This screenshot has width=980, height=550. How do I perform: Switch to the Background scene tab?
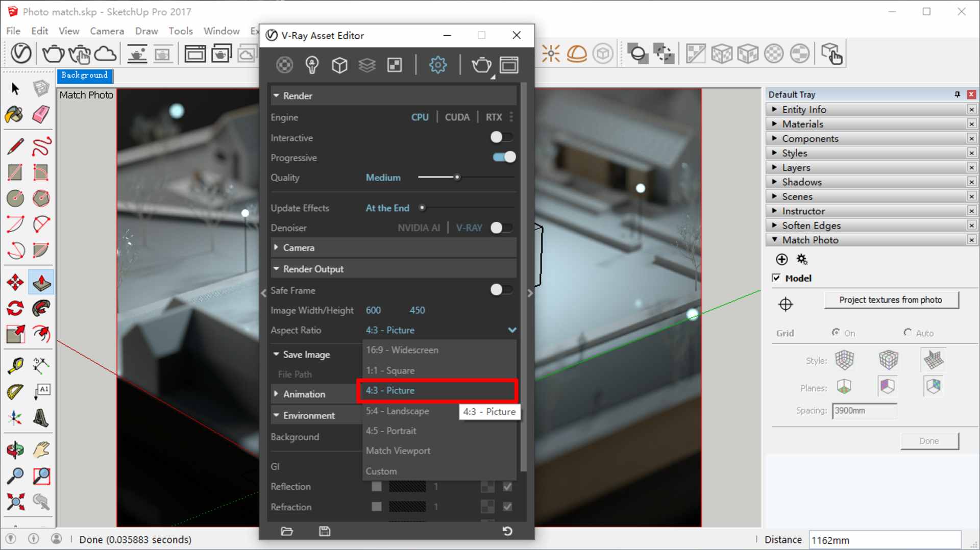click(84, 76)
